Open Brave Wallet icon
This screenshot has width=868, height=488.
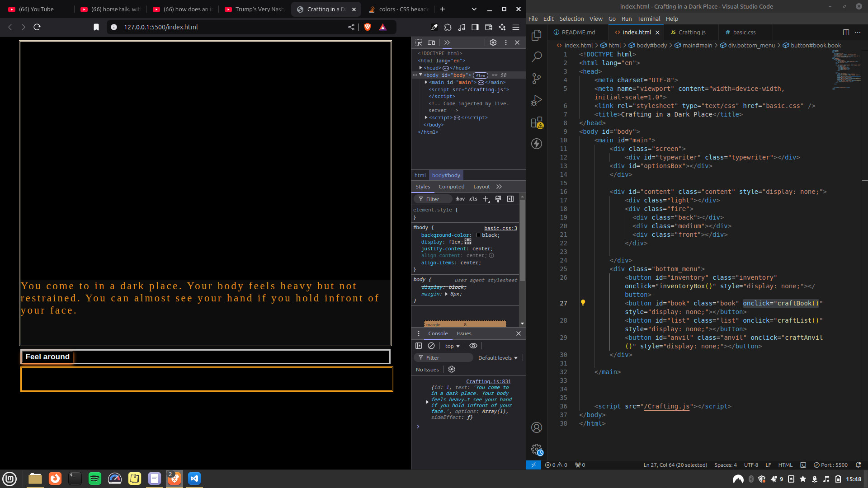pos(489,27)
